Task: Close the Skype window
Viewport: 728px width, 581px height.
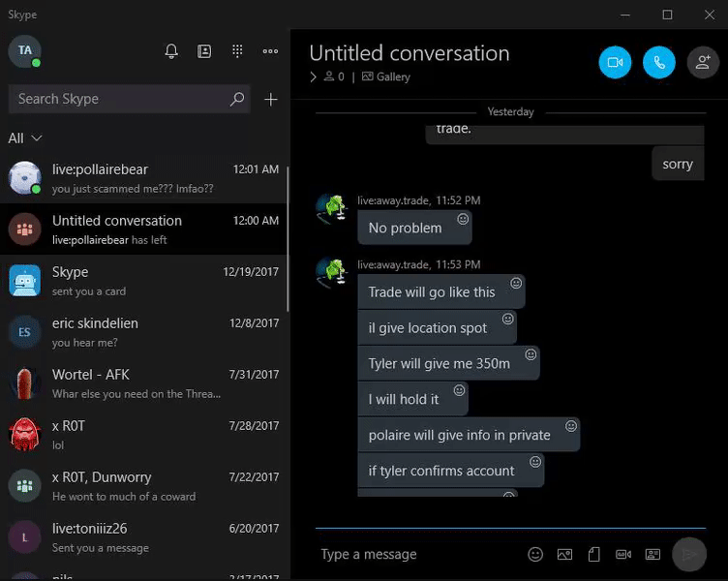Action: [710, 15]
